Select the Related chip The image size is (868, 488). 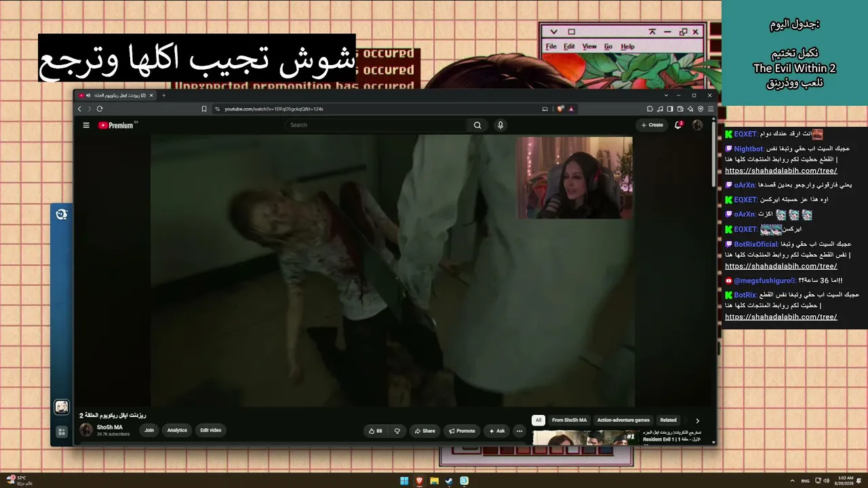point(669,420)
